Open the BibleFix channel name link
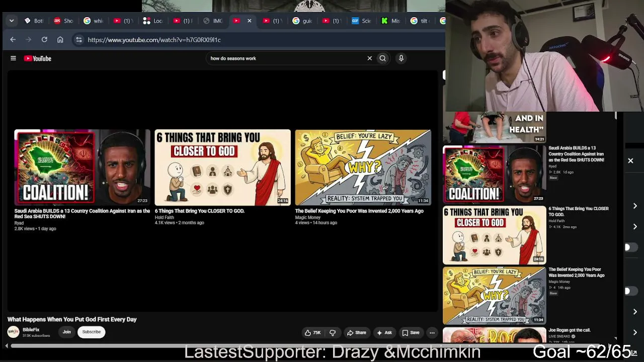 [x=31, y=330]
